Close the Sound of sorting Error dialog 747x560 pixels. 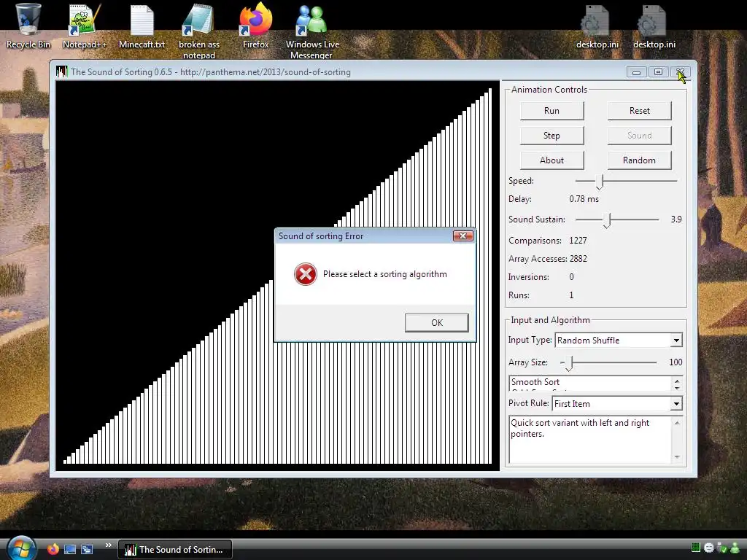click(x=462, y=236)
